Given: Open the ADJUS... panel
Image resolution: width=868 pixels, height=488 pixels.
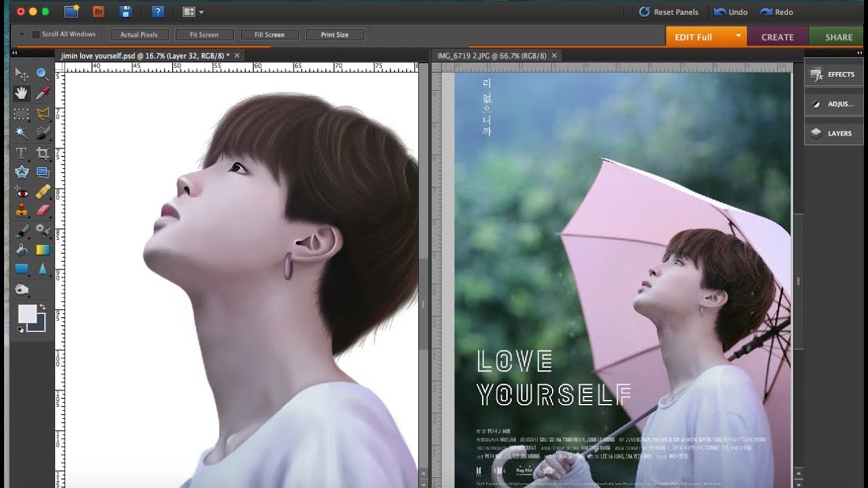Looking at the screenshot, I should click(x=833, y=104).
